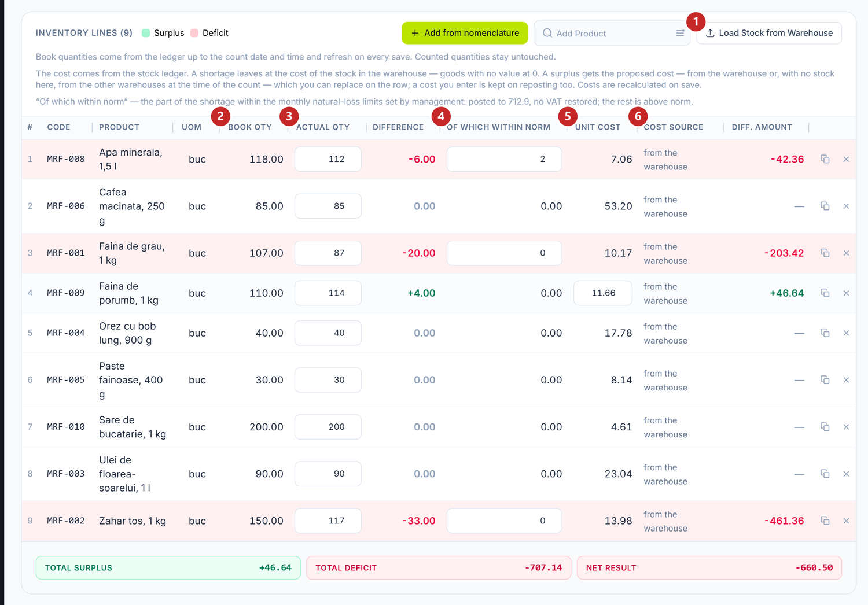Focus the Add Product search field
The height and width of the screenshot is (605, 868).
tap(612, 33)
